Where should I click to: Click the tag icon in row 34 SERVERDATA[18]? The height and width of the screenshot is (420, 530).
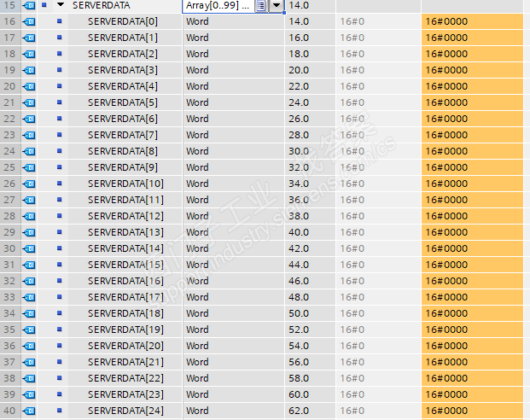(x=29, y=314)
